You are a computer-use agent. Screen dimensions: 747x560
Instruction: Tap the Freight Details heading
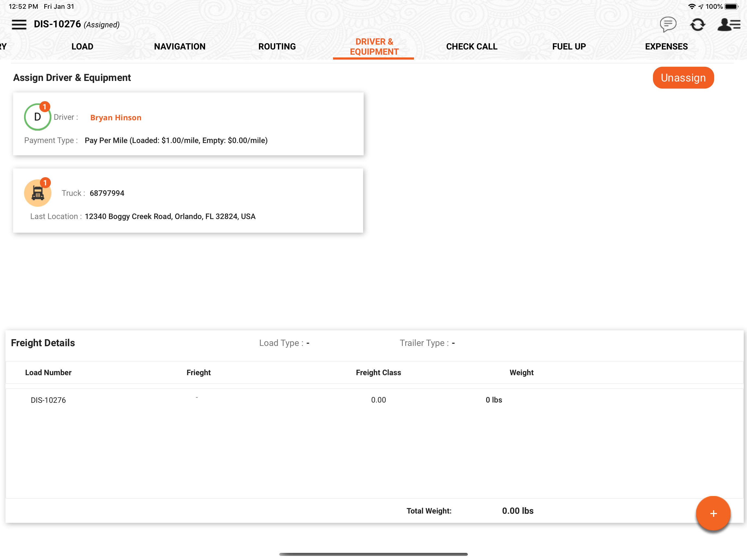(43, 343)
